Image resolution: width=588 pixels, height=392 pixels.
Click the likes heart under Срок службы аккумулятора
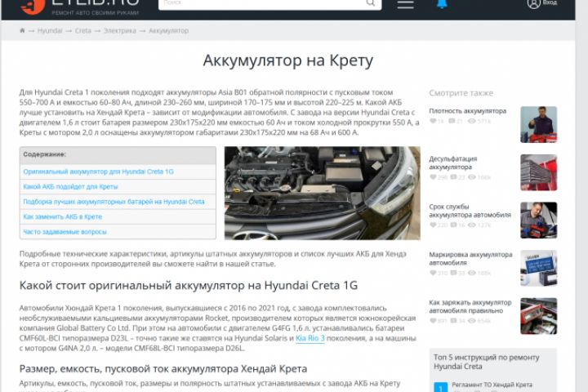point(433,225)
